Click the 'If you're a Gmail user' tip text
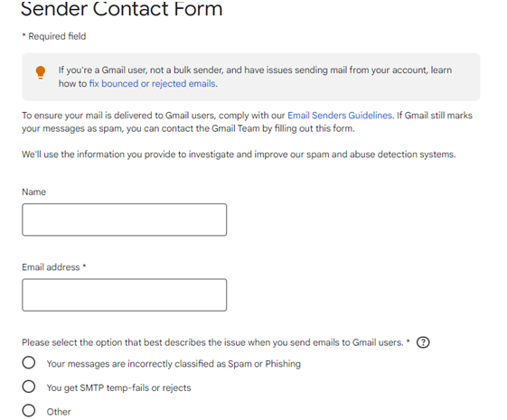 (255, 77)
